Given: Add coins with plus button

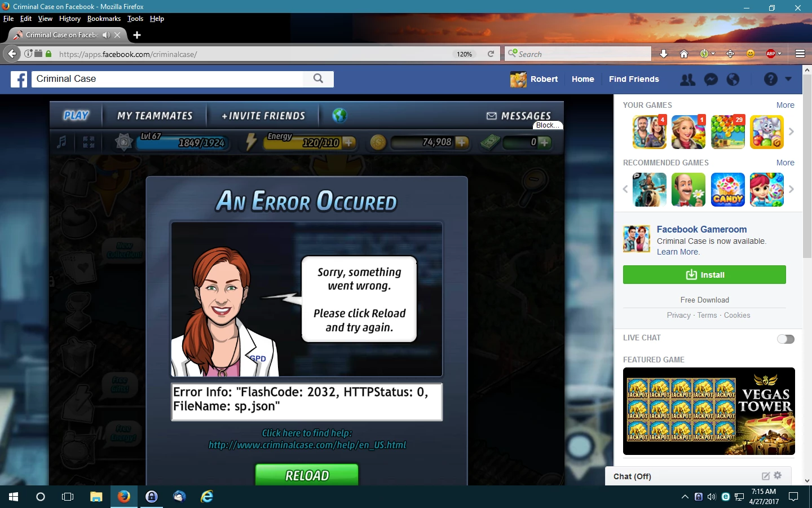Looking at the screenshot, I should [462, 142].
